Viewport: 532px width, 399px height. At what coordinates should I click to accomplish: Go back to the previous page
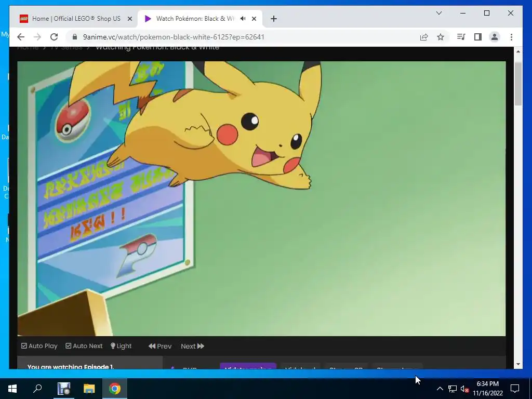[21, 37]
